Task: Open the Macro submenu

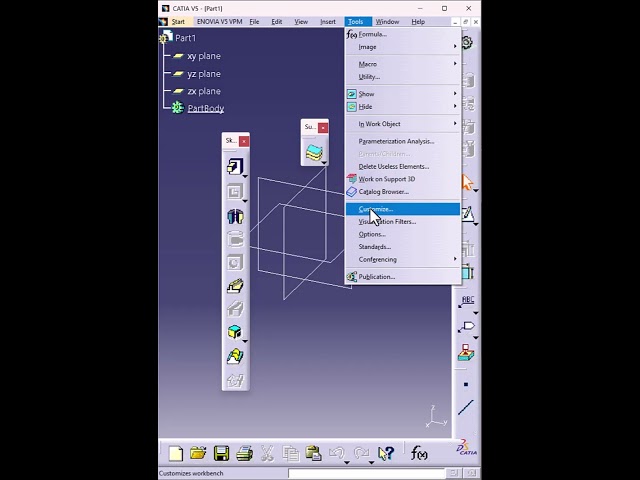Action: [x=403, y=64]
